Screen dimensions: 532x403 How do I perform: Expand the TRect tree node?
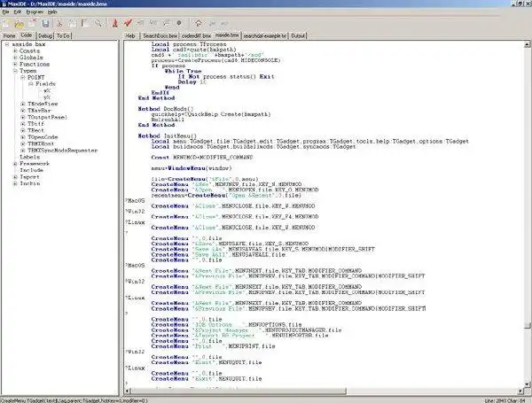tap(23, 130)
